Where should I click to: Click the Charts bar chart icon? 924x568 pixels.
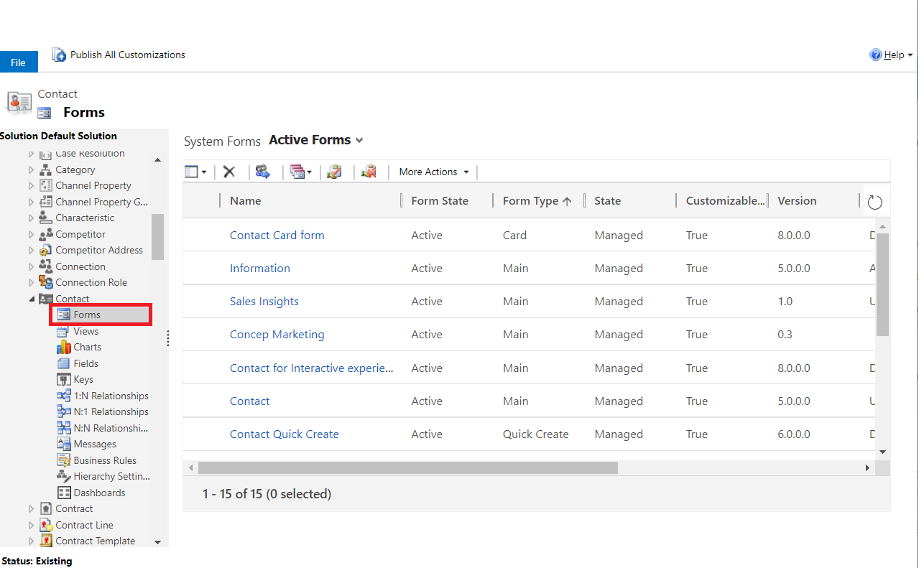[x=63, y=347]
